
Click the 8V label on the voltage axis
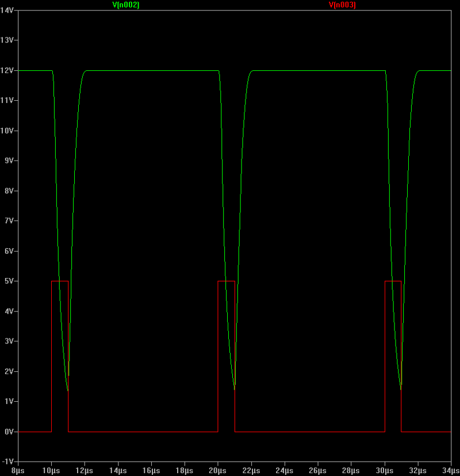pyautogui.click(x=9, y=191)
